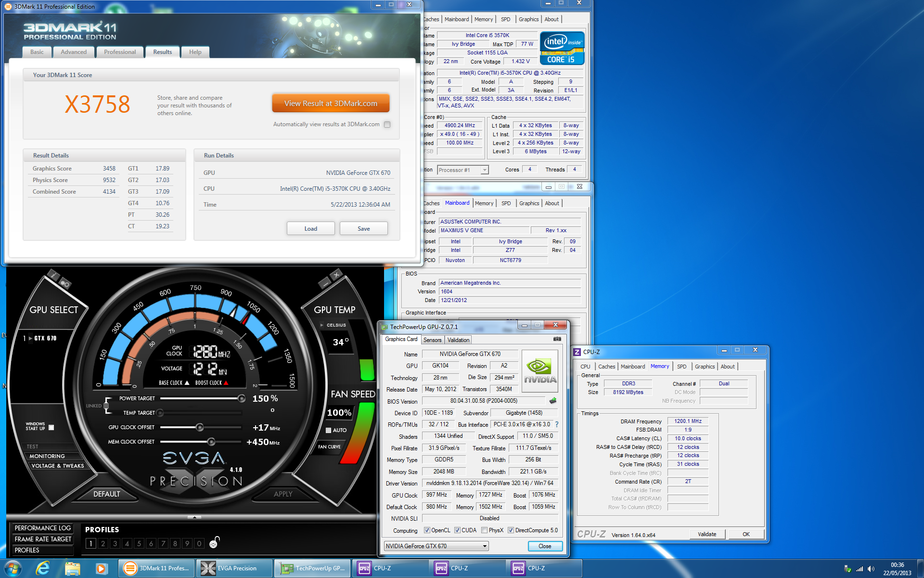Click Bus Interface question mark icon

pos(557,424)
